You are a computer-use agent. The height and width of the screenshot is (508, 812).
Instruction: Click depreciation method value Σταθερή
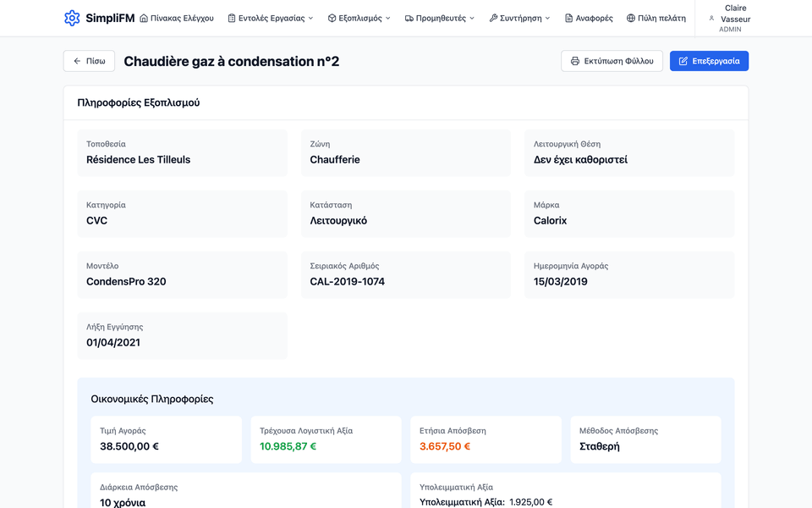pos(599,446)
